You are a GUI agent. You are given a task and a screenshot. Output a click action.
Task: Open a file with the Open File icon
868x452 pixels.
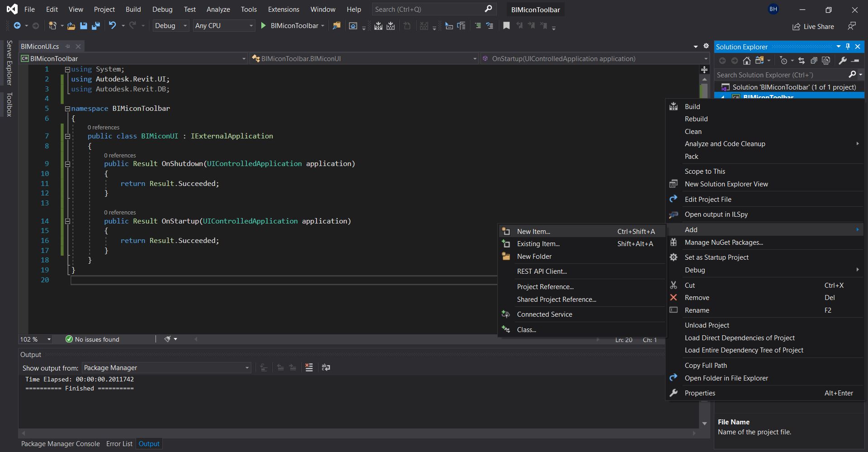[71, 26]
